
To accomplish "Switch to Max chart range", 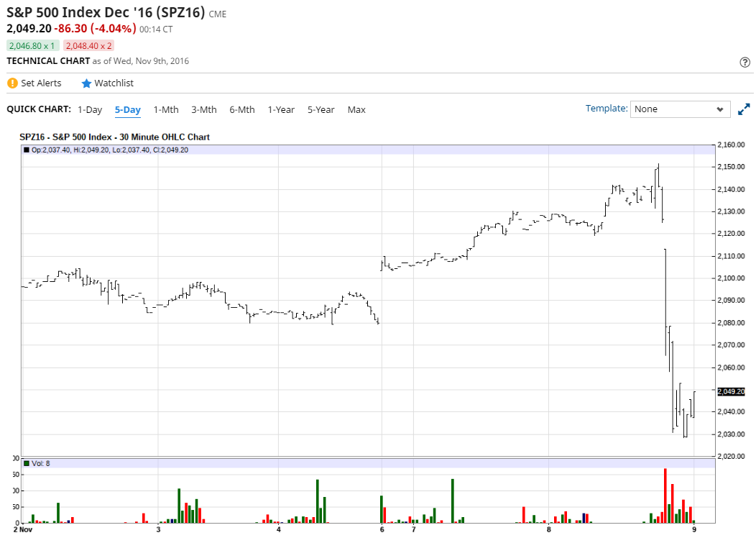I will click(x=356, y=109).
